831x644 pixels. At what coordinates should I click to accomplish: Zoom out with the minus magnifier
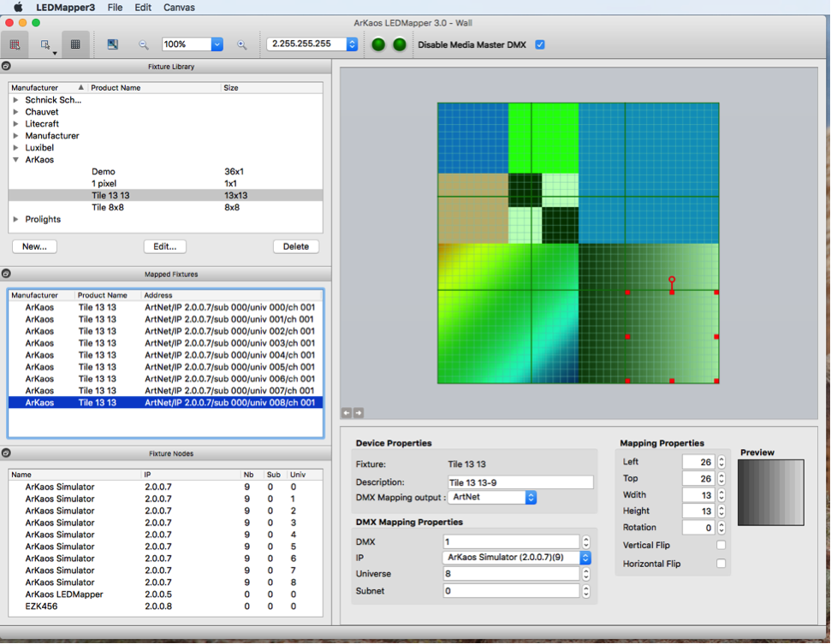pos(143,45)
